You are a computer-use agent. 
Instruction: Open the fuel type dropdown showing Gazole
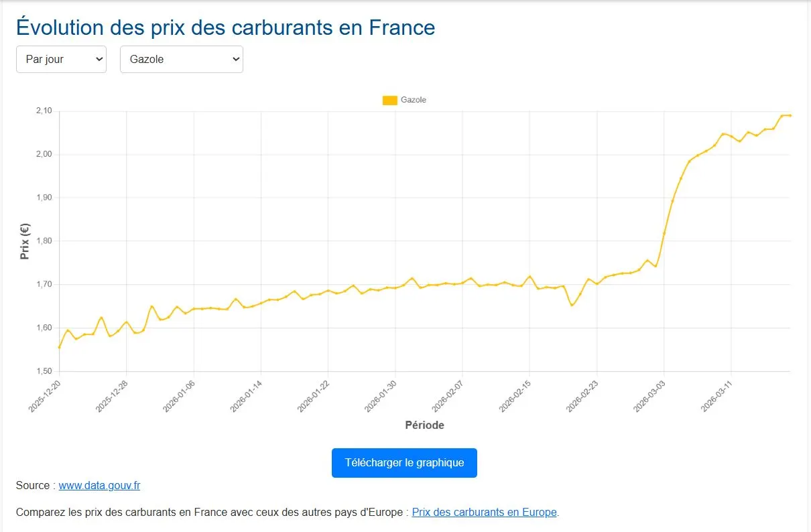[x=181, y=59]
